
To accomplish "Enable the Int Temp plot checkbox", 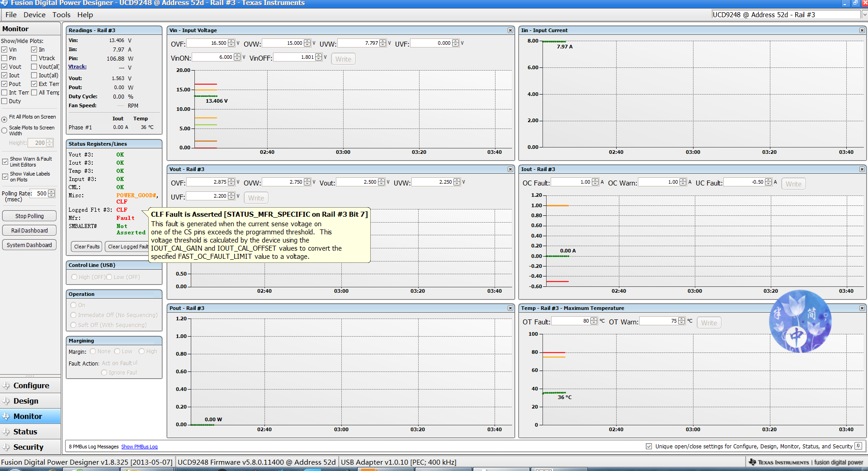I will click(4, 93).
